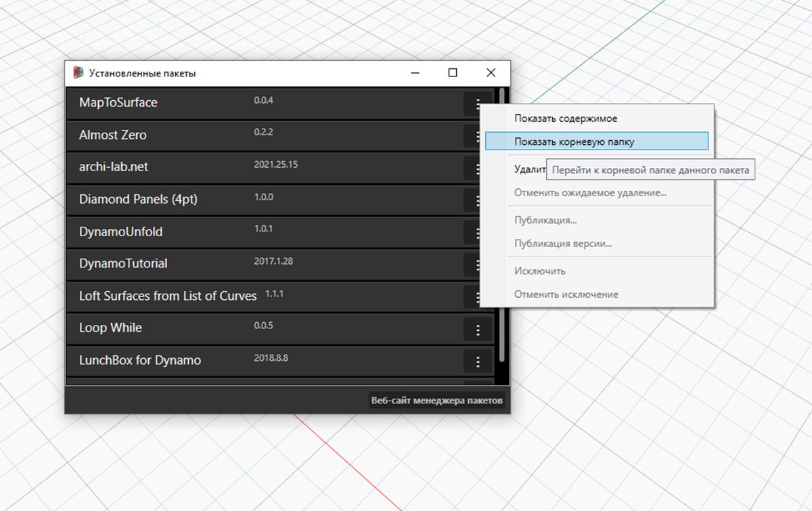Click the 'Публикация...' menu item
The image size is (812, 511).
pyautogui.click(x=545, y=220)
